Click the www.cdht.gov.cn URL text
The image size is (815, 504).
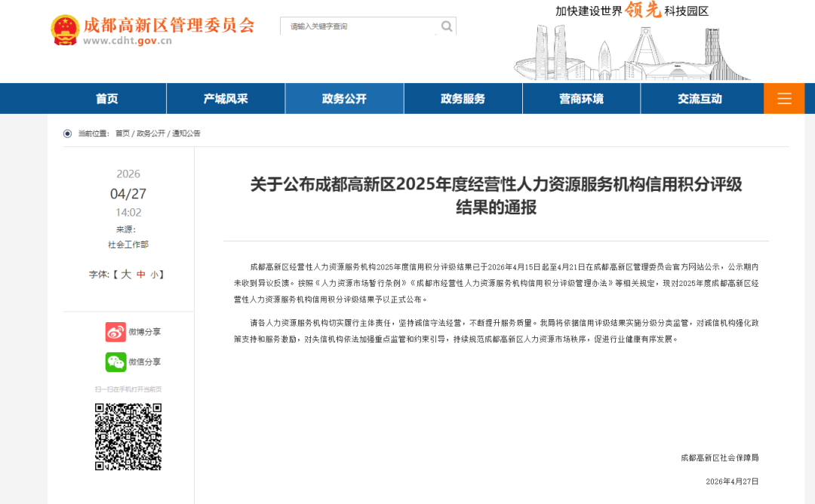tap(128, 41)
